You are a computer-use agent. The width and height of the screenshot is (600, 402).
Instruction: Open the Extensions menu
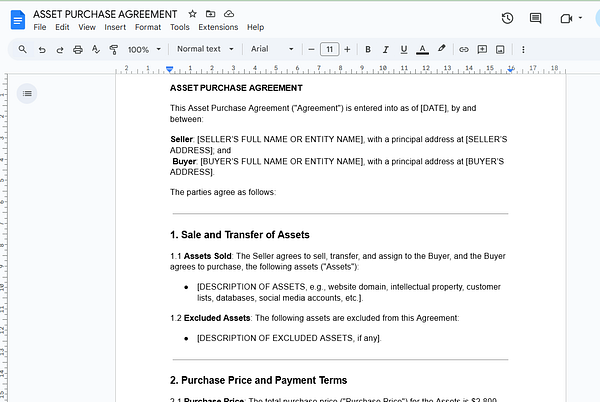coord(218,27)
